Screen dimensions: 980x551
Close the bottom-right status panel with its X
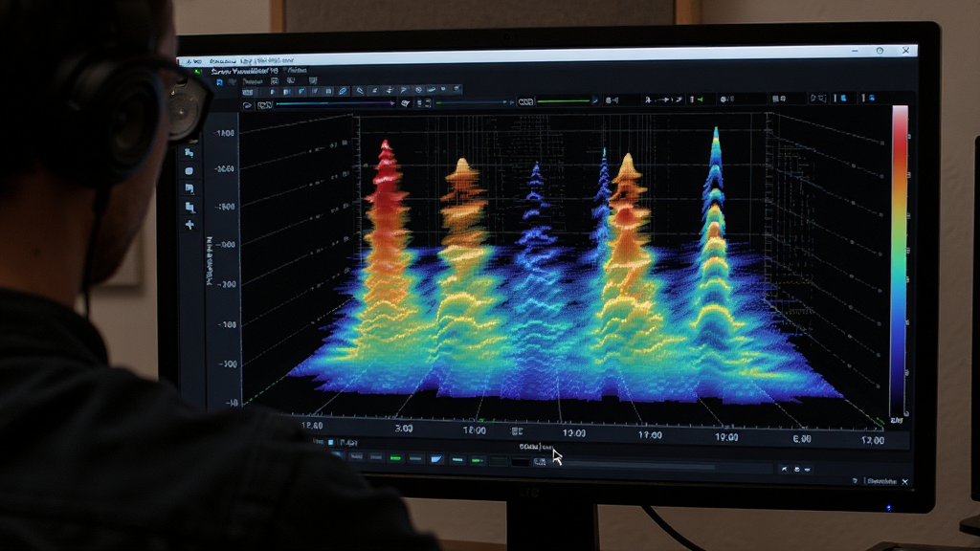pos(904,482)
